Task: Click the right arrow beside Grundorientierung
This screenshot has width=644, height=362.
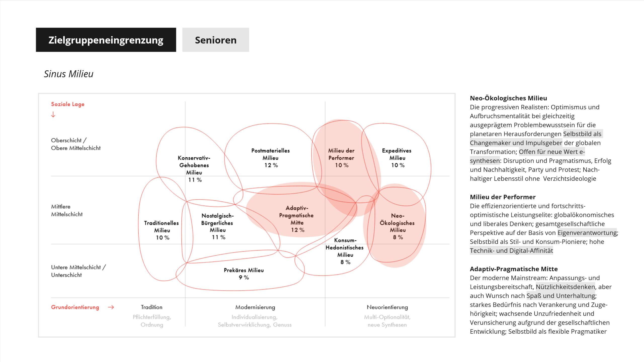Action: [111, 307]
